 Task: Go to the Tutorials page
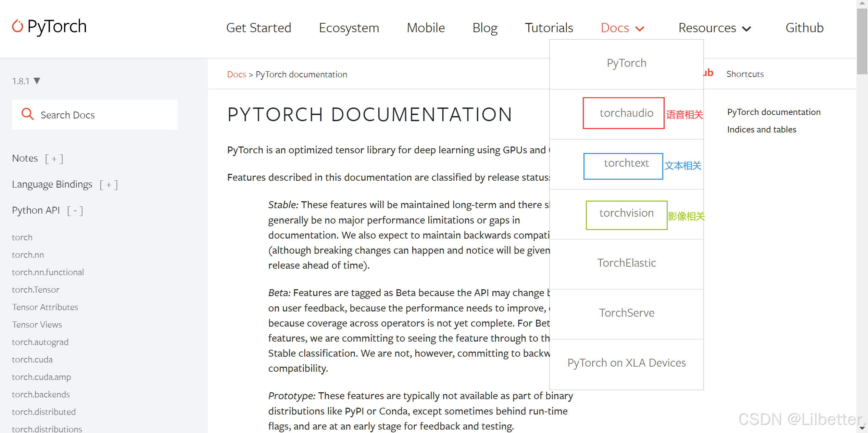point(549,28)
